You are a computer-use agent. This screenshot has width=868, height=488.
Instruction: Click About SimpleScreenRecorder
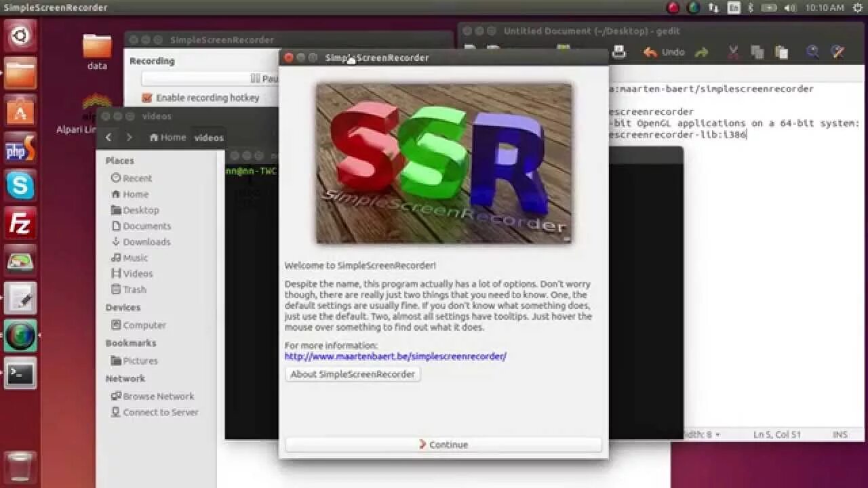coord(352,373)
